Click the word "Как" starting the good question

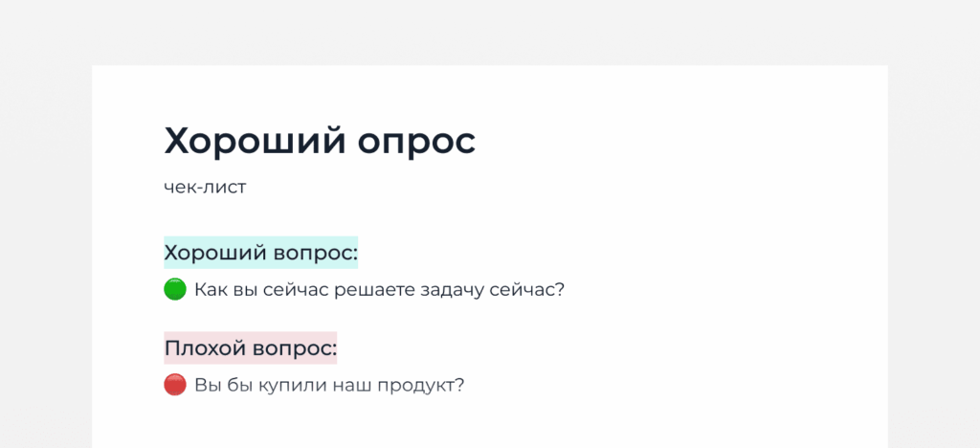point(210,291)
